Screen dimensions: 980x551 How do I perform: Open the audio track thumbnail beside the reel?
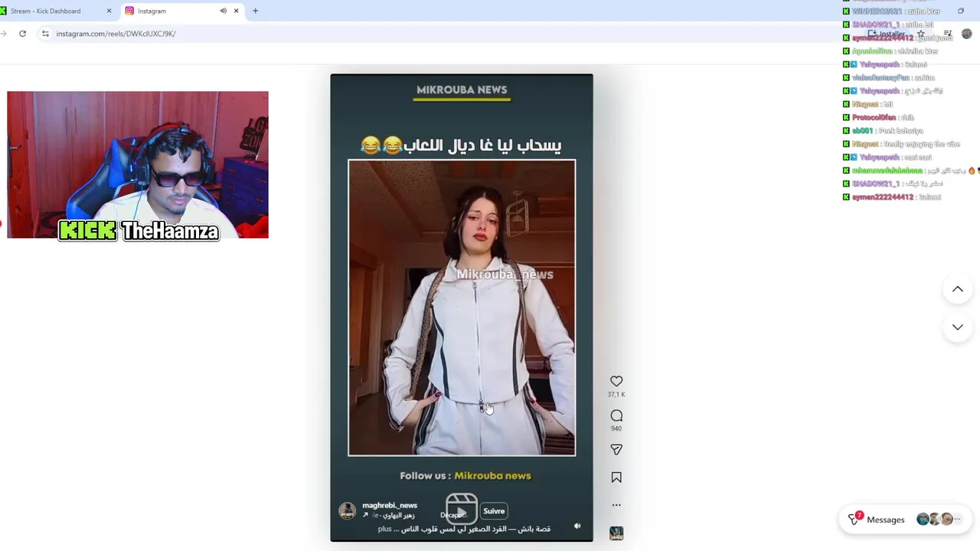[x=616, y=533]
